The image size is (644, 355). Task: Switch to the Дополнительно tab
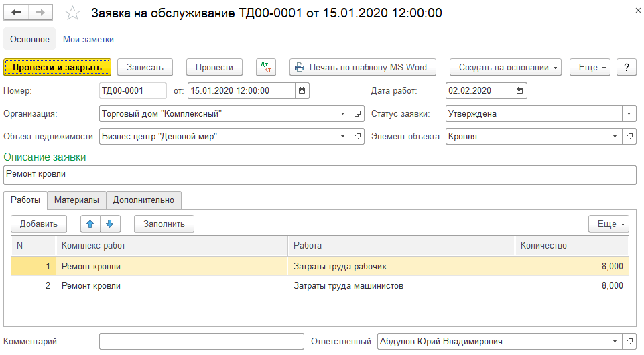click(x=143, y=200)
